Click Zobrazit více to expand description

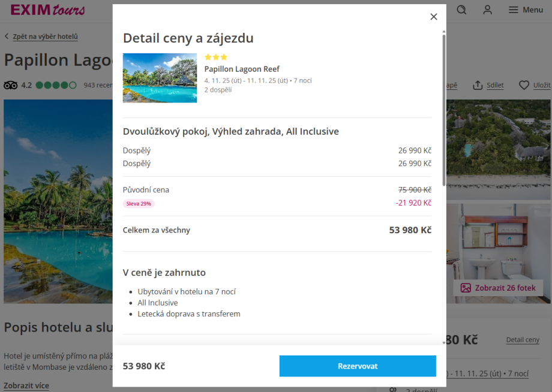coord(26,385)
